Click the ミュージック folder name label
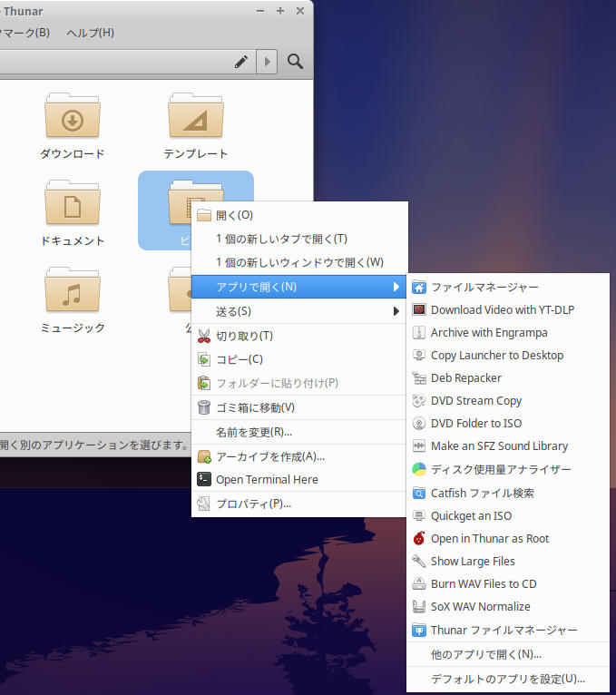The image size is (616, 695). point(73,328)
